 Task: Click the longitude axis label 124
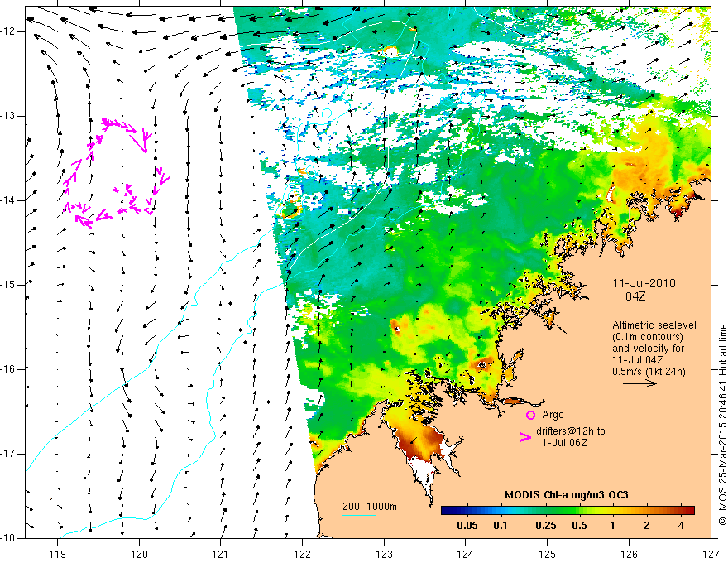click(466, 554)
